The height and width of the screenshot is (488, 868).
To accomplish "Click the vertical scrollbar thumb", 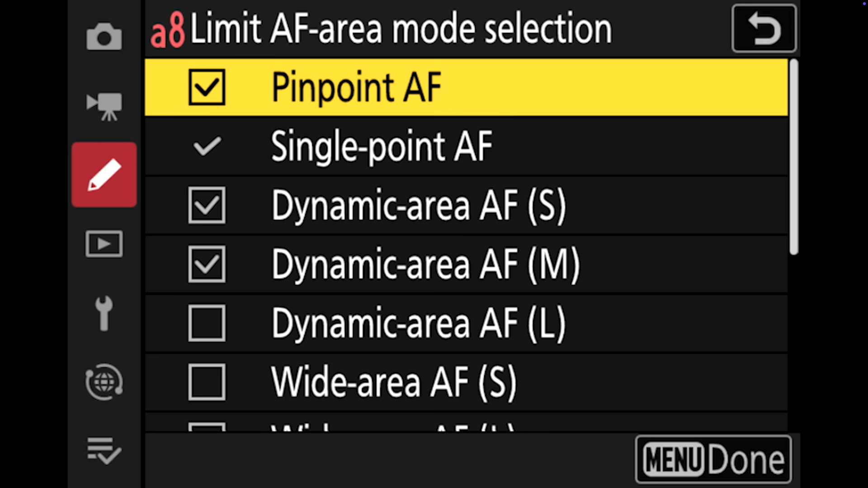I will pos(794,157).
